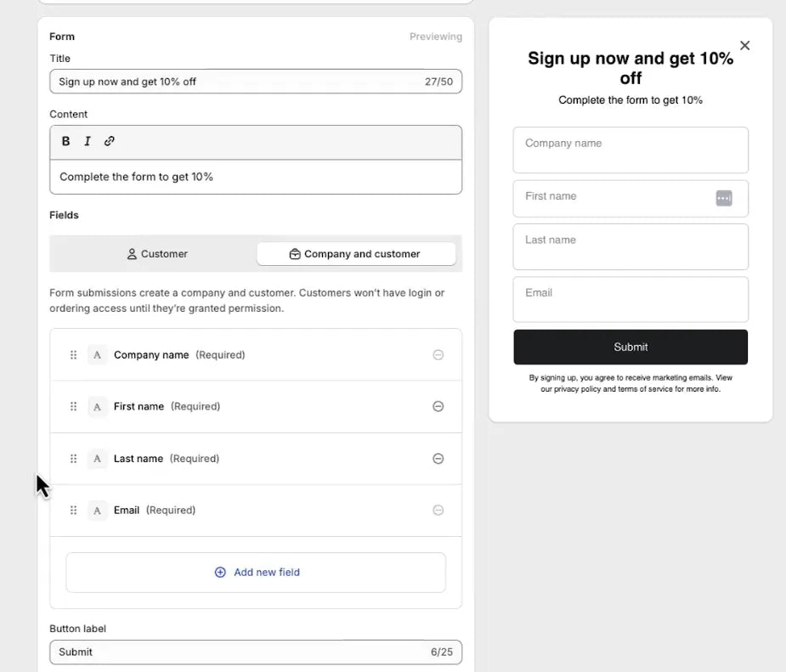Screen dimensions: 786x672
Task: Click the drag handle beside Company name
Action: coord(73,354)
